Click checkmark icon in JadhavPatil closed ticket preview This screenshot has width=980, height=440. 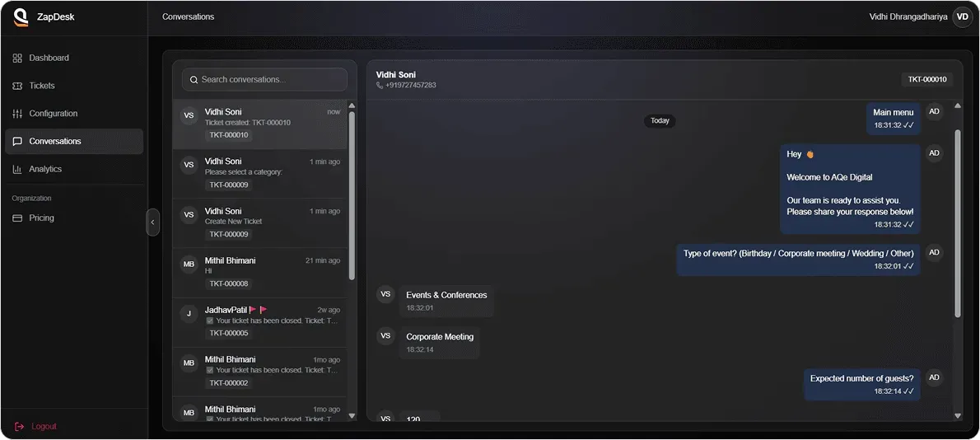[x=210, y=321]
